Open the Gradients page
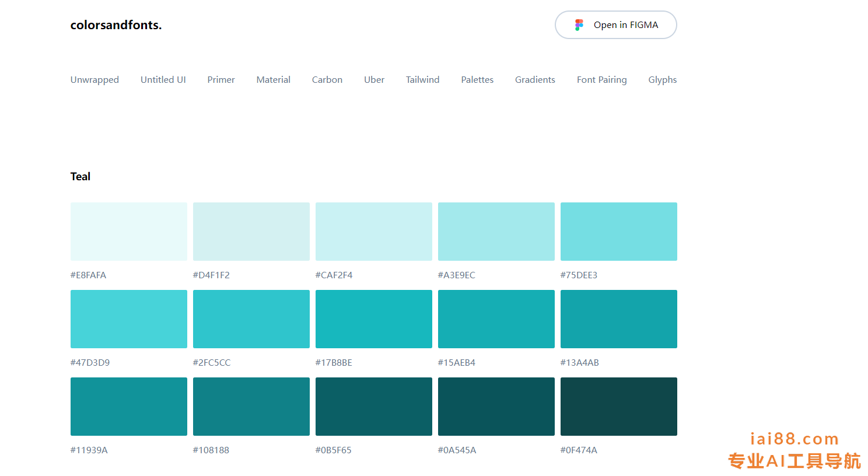Image resolution: width=868 pixels, height=476 pixels. click(x=535, y=80)
